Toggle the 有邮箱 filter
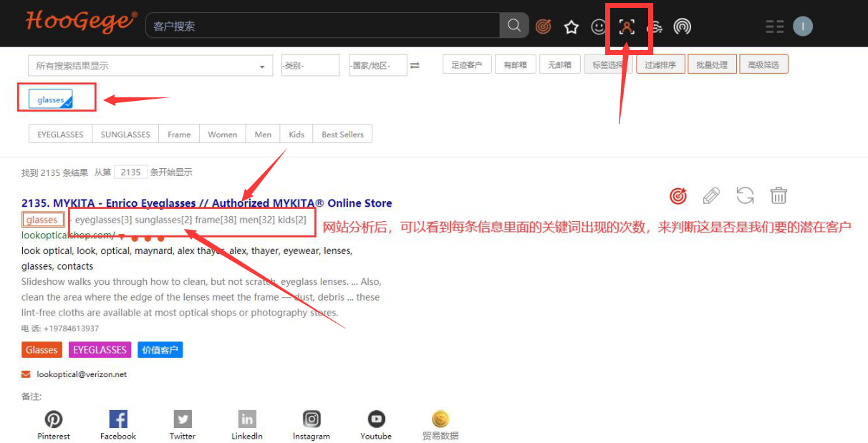Viewport: 868px width, 443px height. point(515,65)
